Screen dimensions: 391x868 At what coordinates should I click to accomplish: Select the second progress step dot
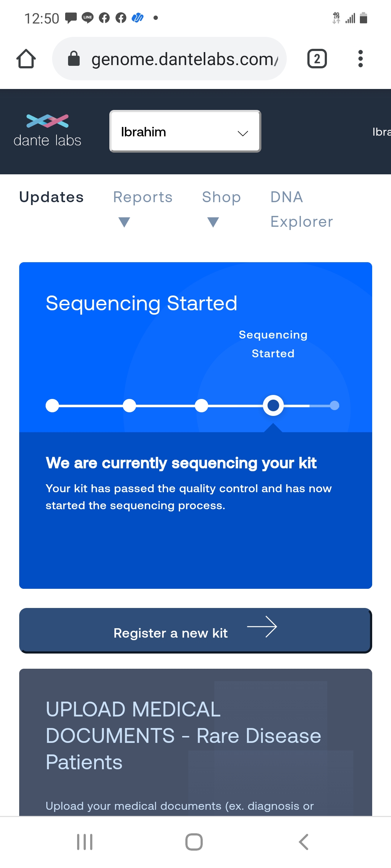coord(129,405)
